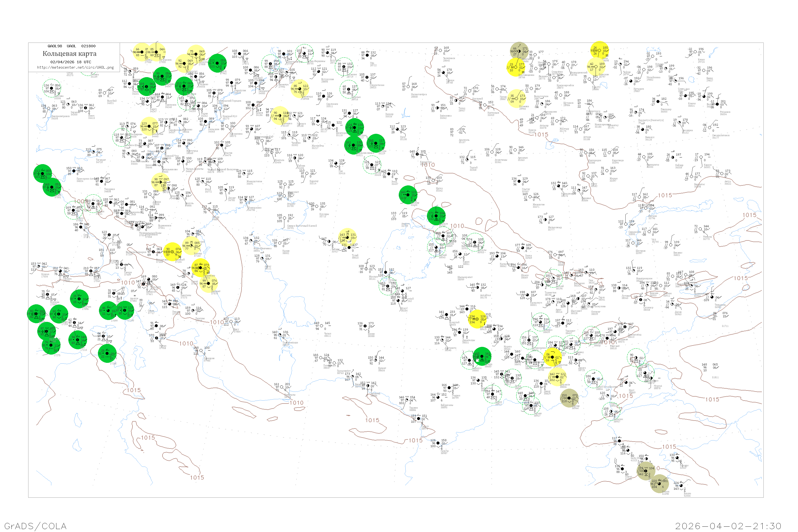Click the '02/04/2026 18 UTC' date line
798x532 pixels.
(x=70, y=62)
